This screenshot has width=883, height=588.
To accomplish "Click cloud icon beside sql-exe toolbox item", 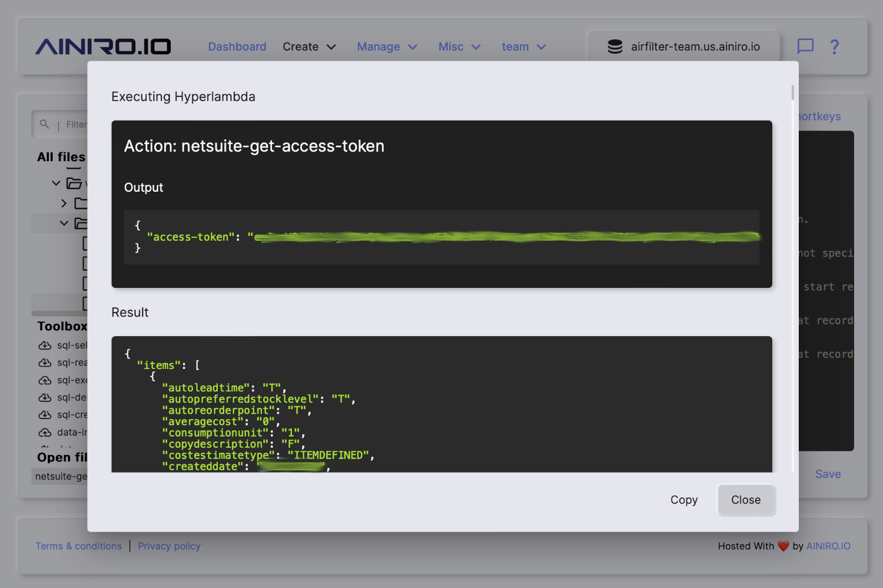I will click(x=45, y=380).
